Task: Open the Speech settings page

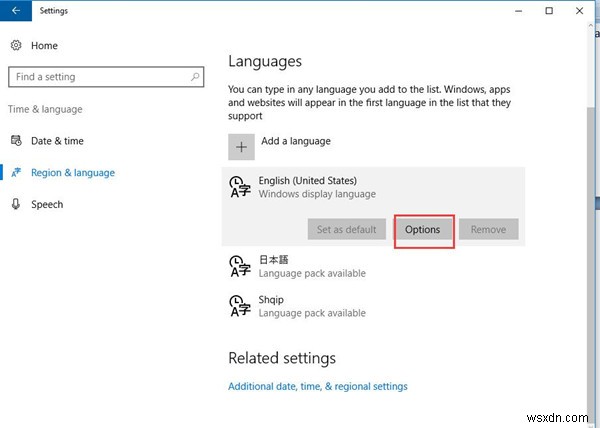Action: (x=47, y=204)
